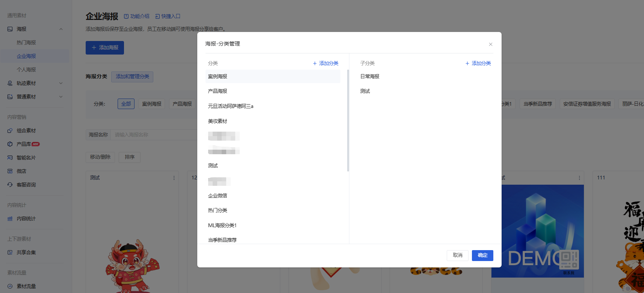Viewport: 644px width, 293px height.
Task: Open the menu for the 测试 poster card
Action: point(174,178)
